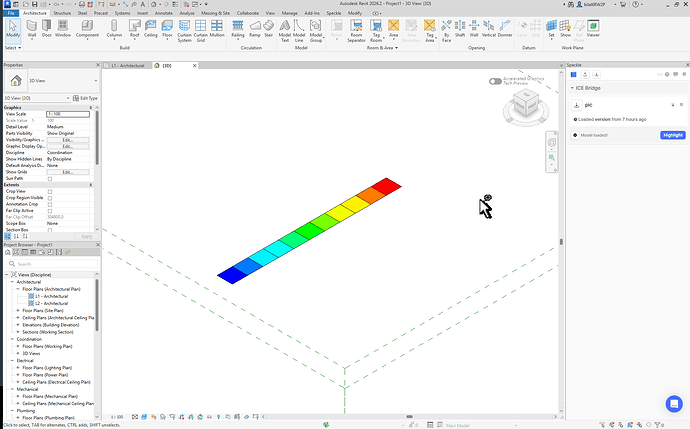Select the Roof tool
The image size is (690, 429).
click(x=134, y=29)
